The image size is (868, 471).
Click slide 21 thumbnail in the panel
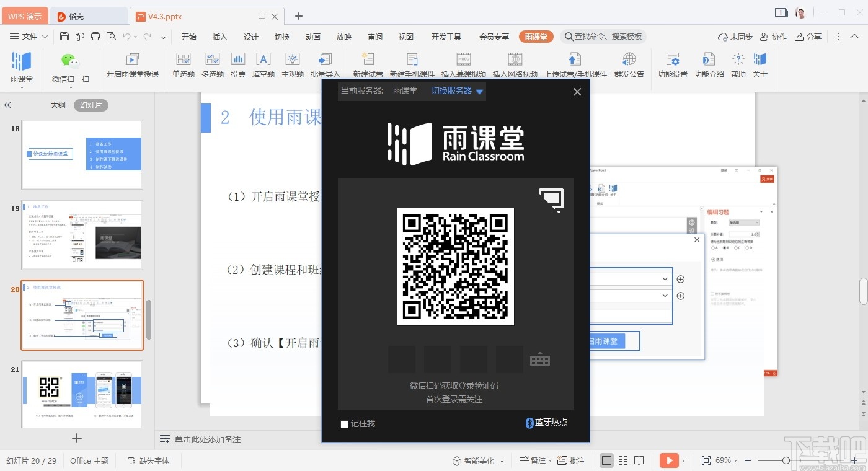click(x=82, y=394)
